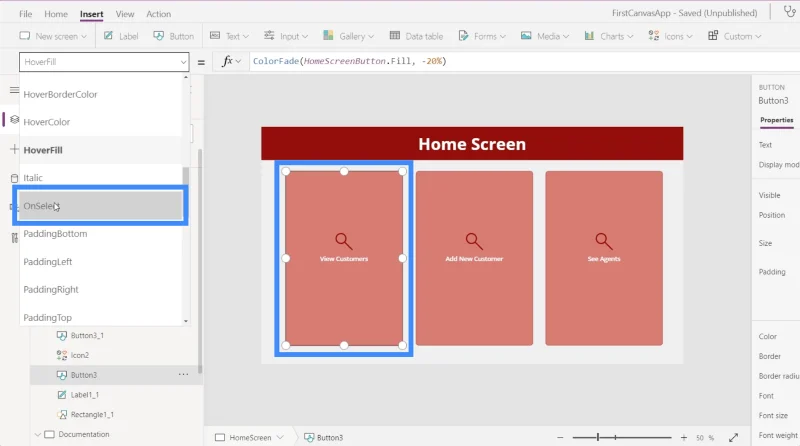Select the Documentation screen in tree

(x=84, y=434)
